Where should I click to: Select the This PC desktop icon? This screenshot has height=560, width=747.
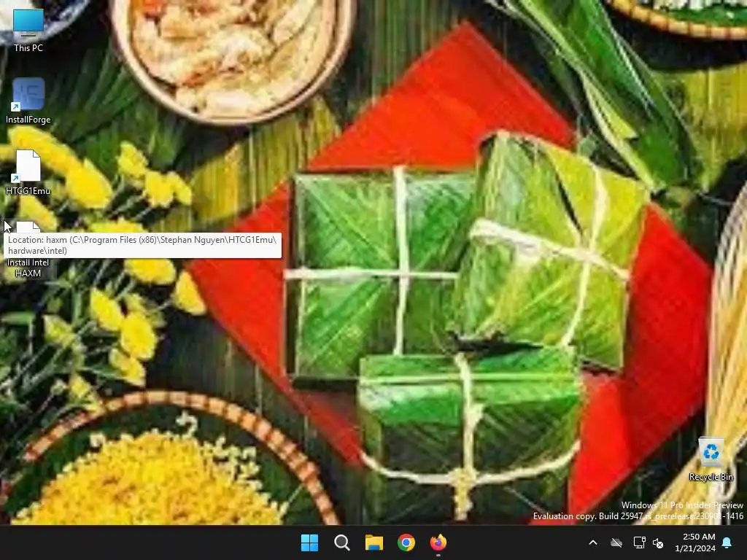point(28,29)
